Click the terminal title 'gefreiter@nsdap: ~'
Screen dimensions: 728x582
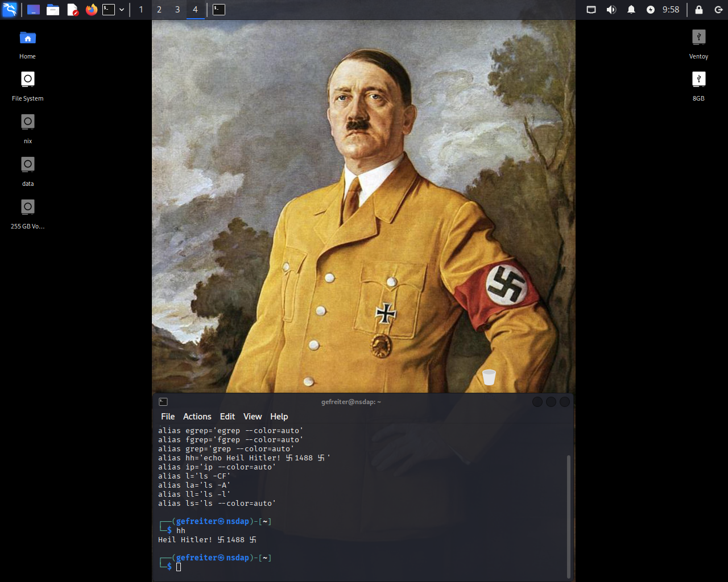coord(351,402)
